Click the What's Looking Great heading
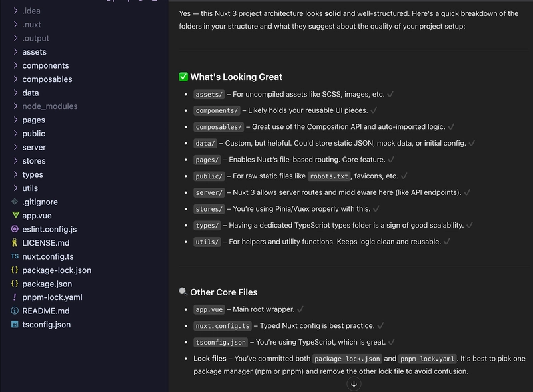 237,77
